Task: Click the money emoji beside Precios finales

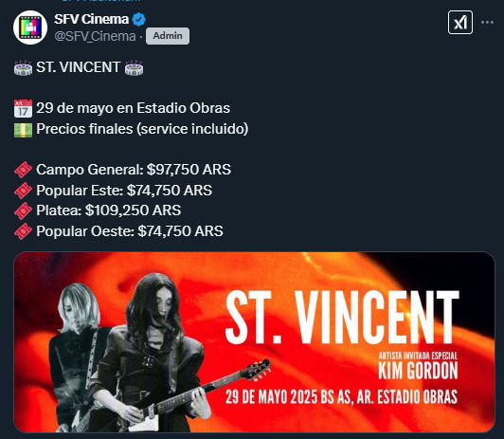Action: 23,130
